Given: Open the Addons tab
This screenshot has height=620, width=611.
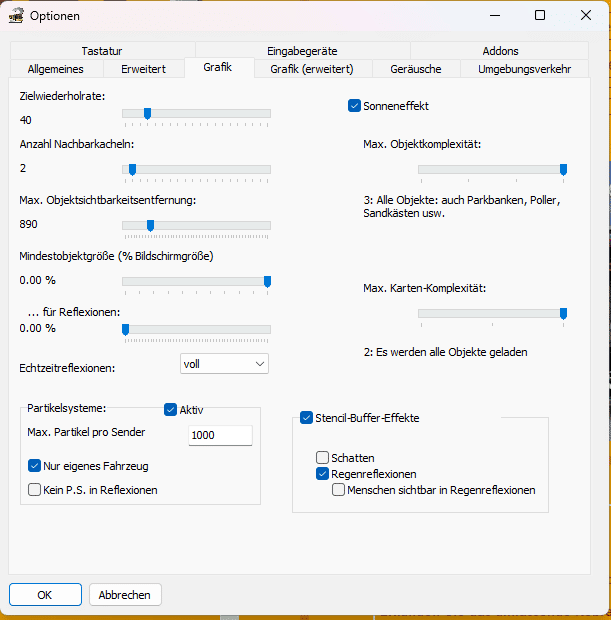Looking at the screenshot, I should pyautogui.click(x=499, y=51).
